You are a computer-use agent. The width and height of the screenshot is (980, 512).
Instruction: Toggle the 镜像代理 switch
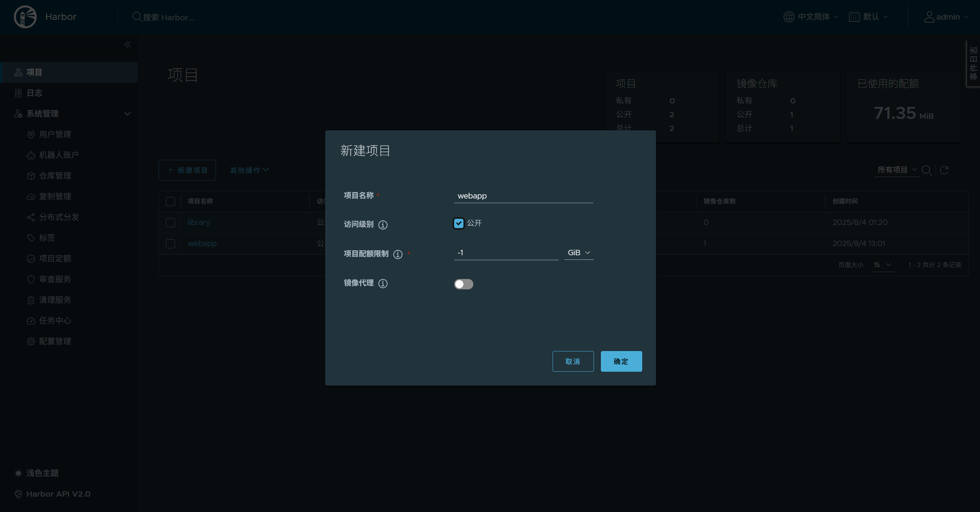point(464,284)
